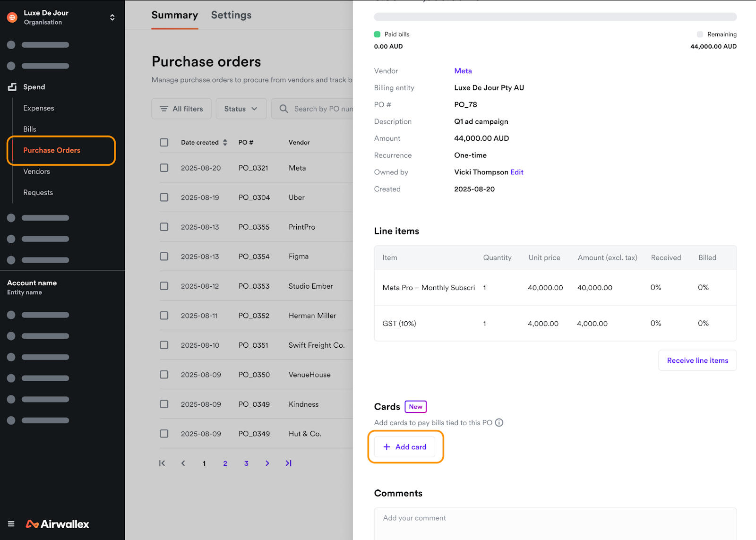
Task: Switch to the Settings tab
Action: tap(231, 15)
